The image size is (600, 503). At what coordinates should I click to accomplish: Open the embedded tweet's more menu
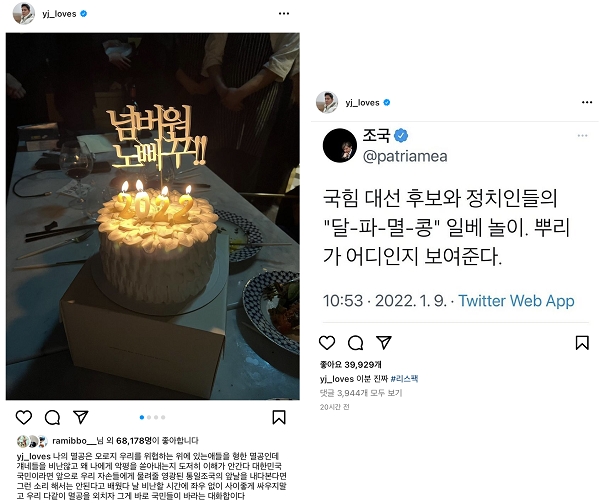pyautogui.click(x=582, y=135)
